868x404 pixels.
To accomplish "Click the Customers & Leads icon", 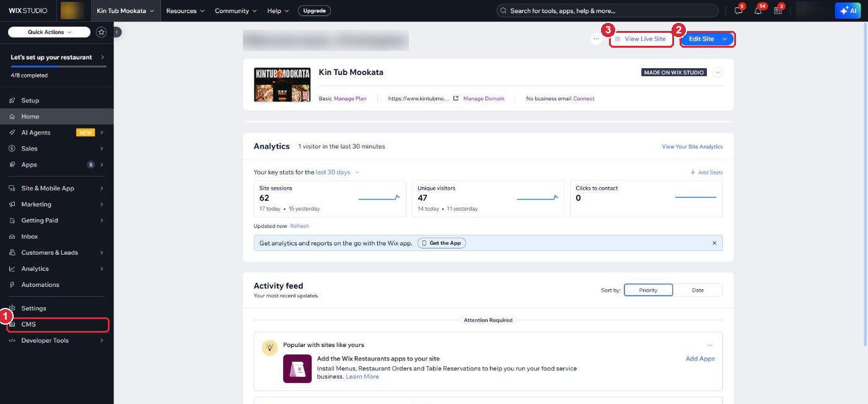I will [x=12, y=253].
